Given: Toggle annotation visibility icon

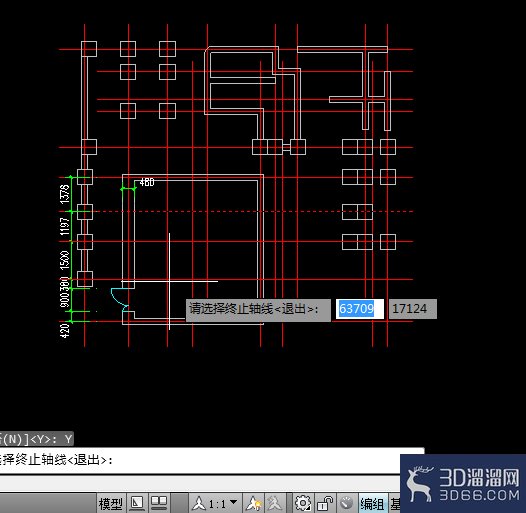Looking at the screenshot, I should [254, 504].
